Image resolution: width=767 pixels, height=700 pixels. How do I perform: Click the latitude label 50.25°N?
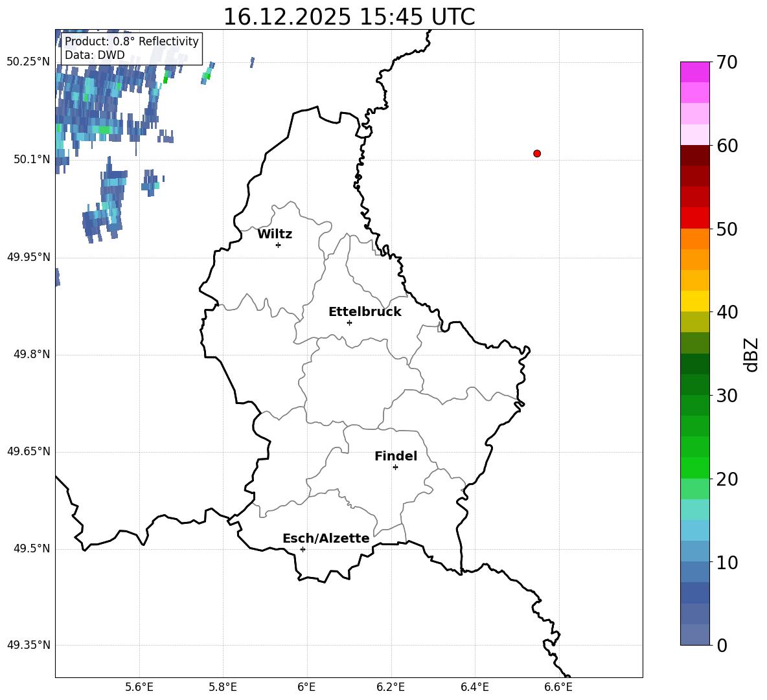[x=29, y=62]
